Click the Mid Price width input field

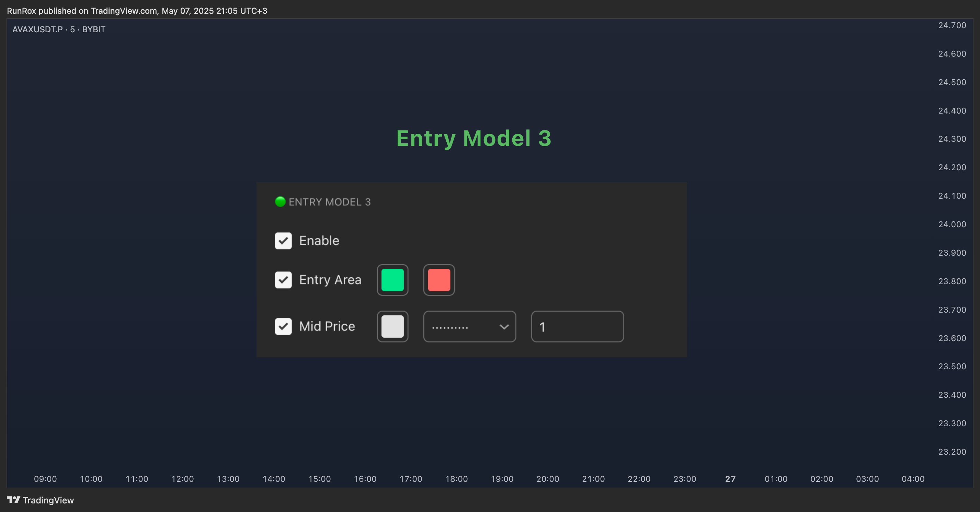pyautogui.click(x=577, y=326)
